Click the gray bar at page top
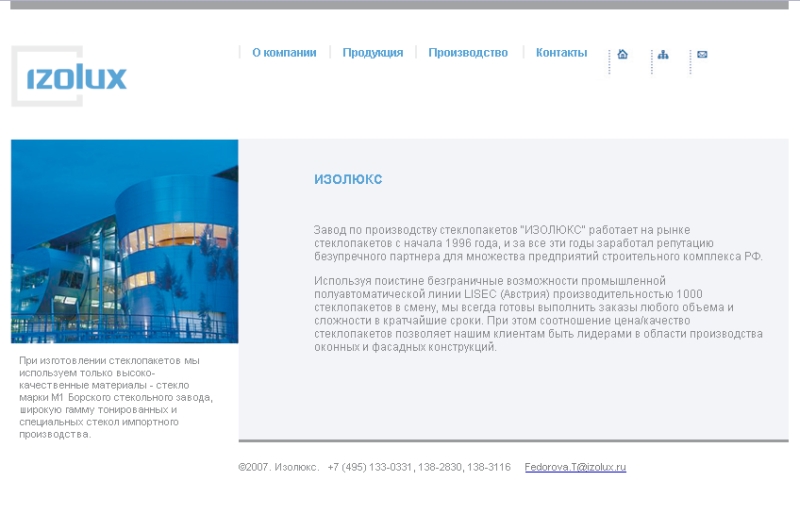This screenshot has height=514, width=800. point(400,4)
